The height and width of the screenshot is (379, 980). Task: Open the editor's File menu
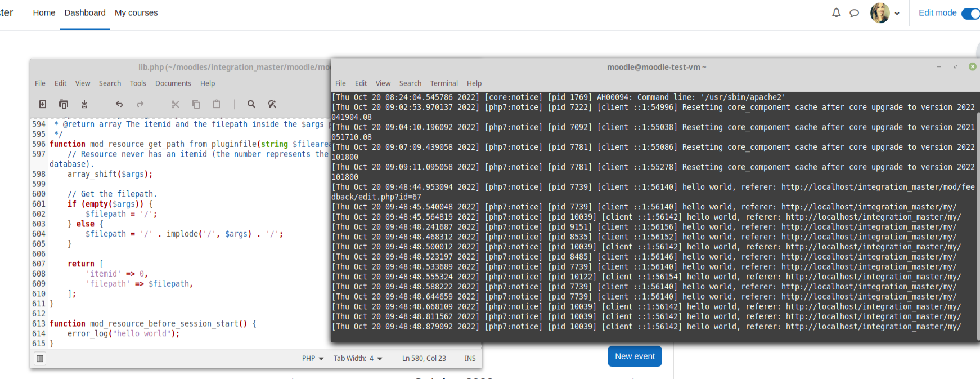coord(40,83)
